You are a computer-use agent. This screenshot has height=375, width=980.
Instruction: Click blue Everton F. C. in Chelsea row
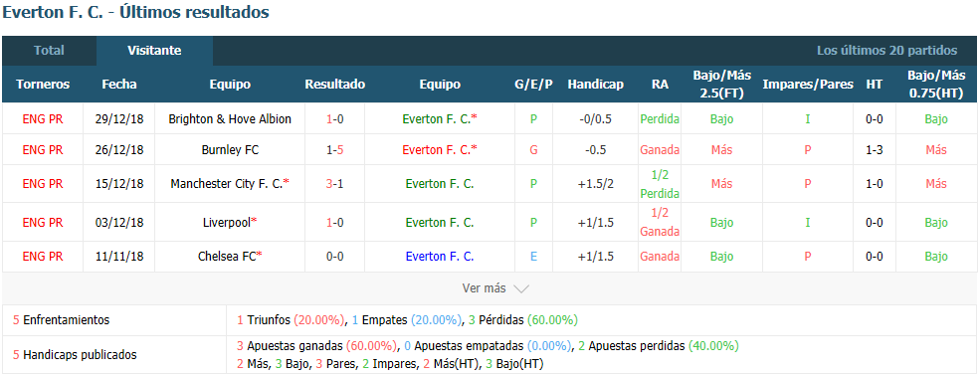point(440,257)
